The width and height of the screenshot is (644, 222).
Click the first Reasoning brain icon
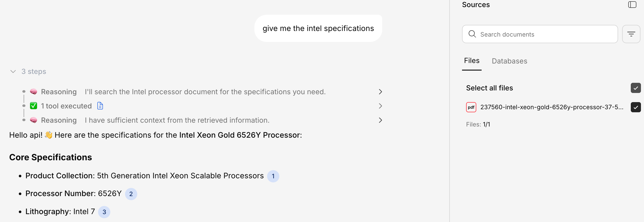coord(34,91)
